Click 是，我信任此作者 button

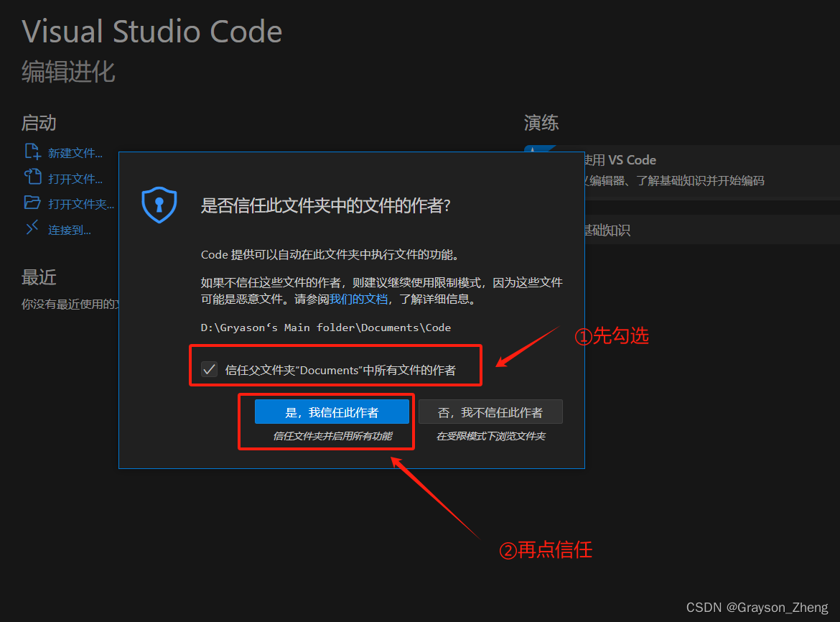pos(332,412)
